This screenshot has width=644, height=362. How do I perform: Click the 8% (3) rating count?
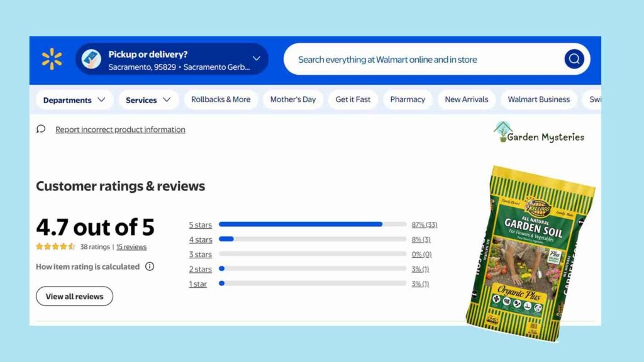click(x=421, y=239)
